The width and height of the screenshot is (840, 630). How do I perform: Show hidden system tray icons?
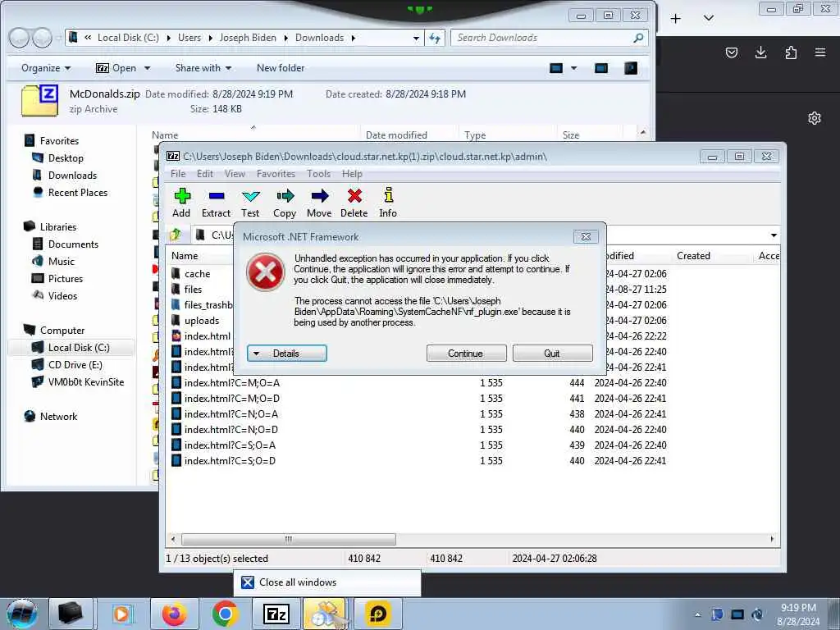click(697, 614)
